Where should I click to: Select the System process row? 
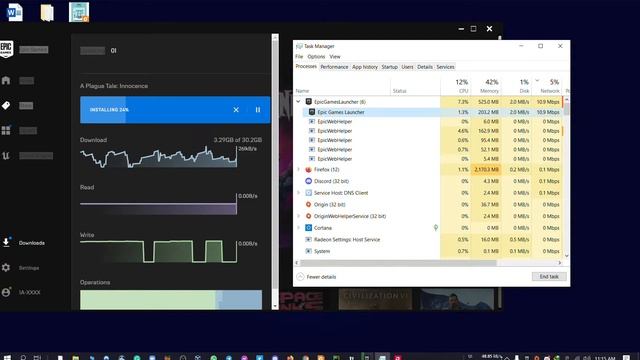pos(429,251)
